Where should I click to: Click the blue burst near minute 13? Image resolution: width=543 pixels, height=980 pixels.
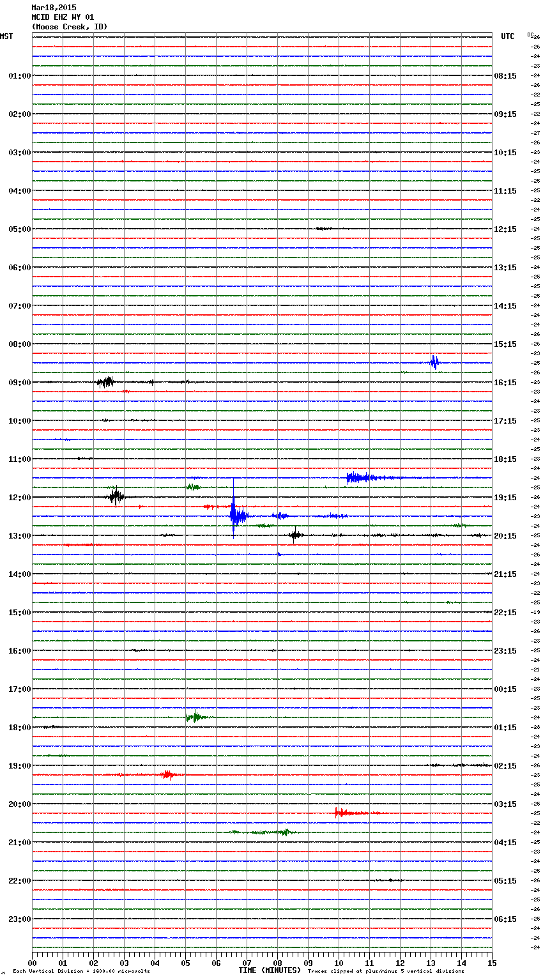(434, 362)
